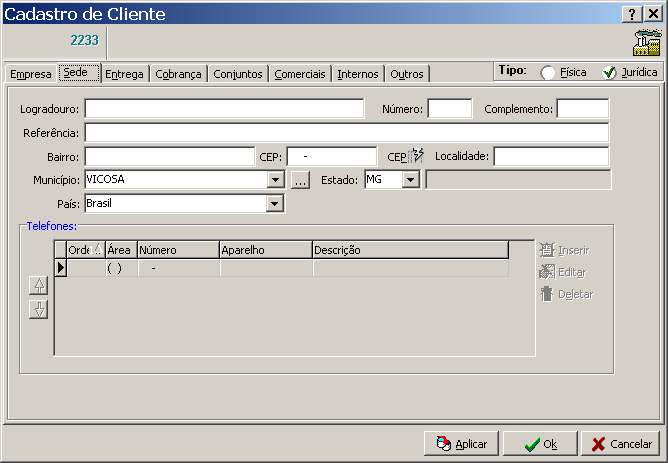Select the Jurídica radio option
668x463 pixels.
coord(608,73)
